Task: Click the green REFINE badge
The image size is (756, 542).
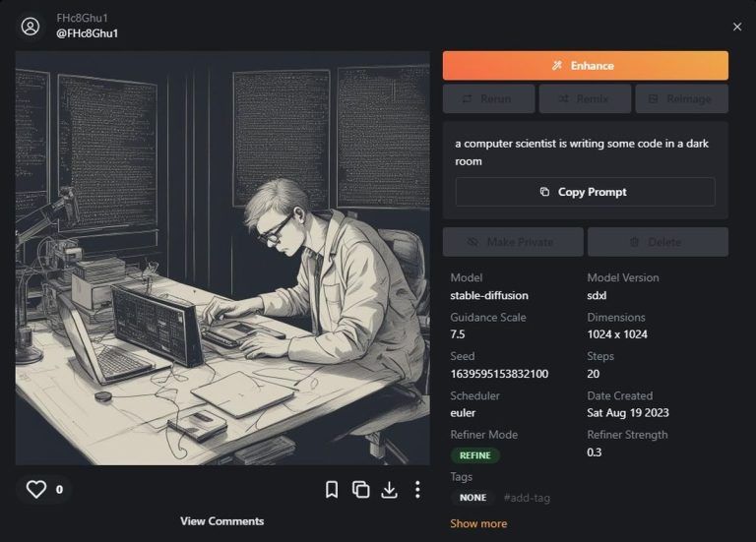Action: pyautogui.click(x=475, y=455)
